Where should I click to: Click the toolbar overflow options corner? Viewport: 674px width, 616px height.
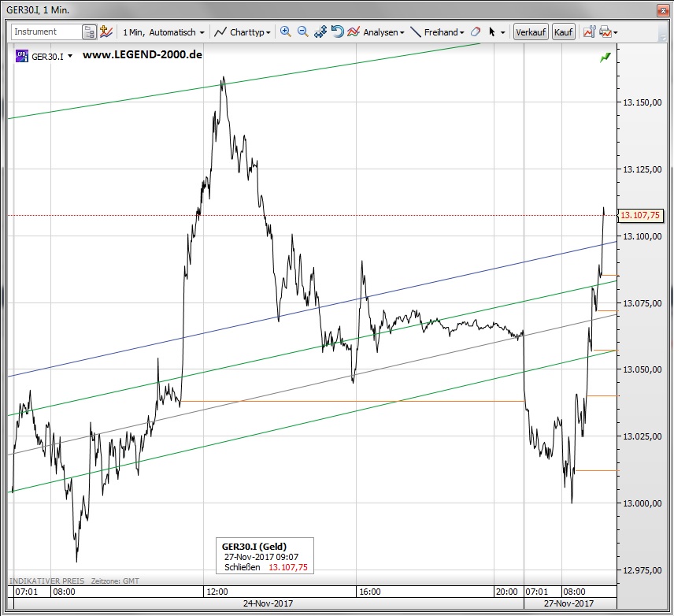tap(662, 38)
